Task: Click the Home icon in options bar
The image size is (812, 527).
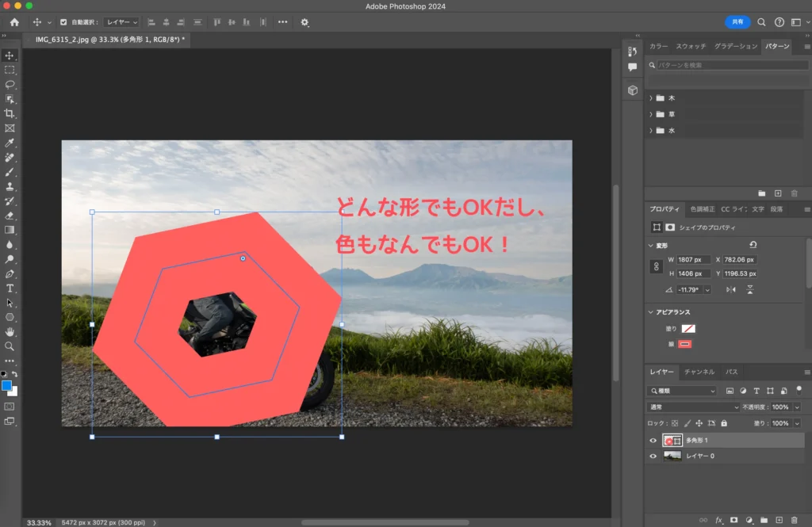Action: click(14, 22)
